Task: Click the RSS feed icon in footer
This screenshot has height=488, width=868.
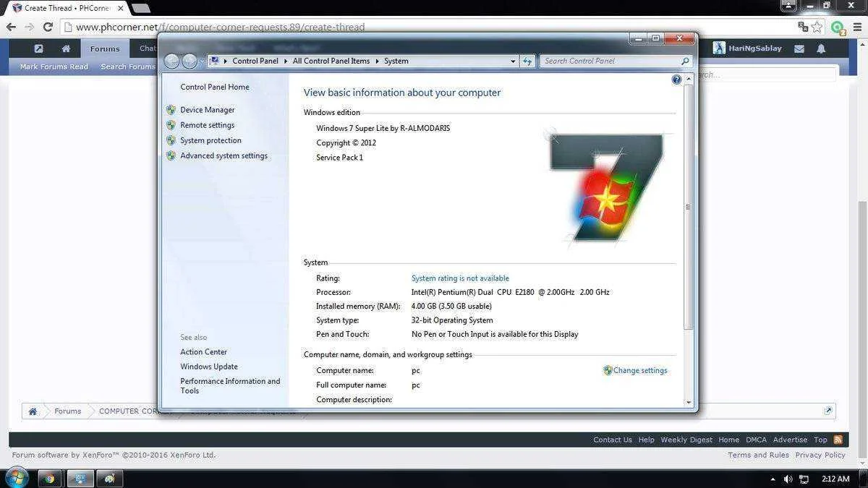Action: click(838, 440)
